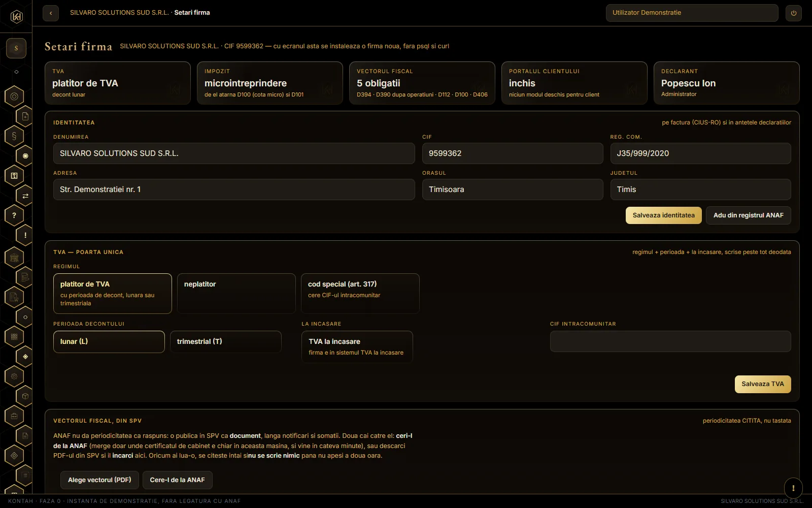
Task: Click 'Adu din registrul ANAF' button
Action: click(x=749, y=215)
